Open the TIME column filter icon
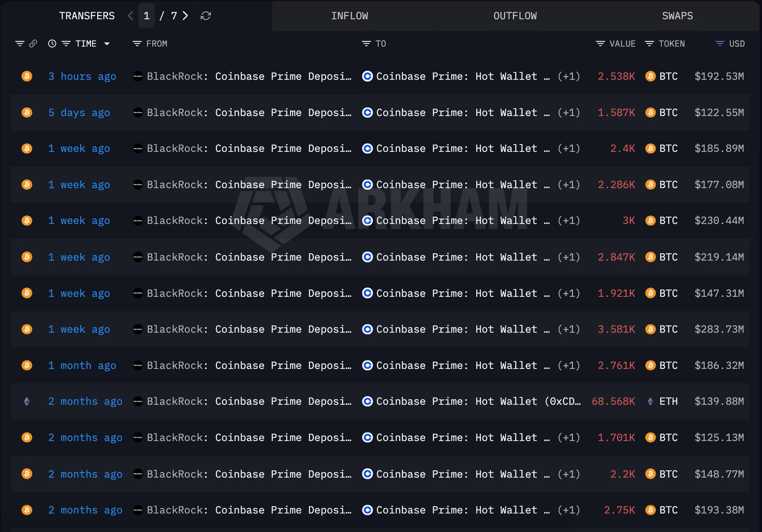Image resolution: width=762 pixels, height=532 pixels. click(x=66, y=44)
